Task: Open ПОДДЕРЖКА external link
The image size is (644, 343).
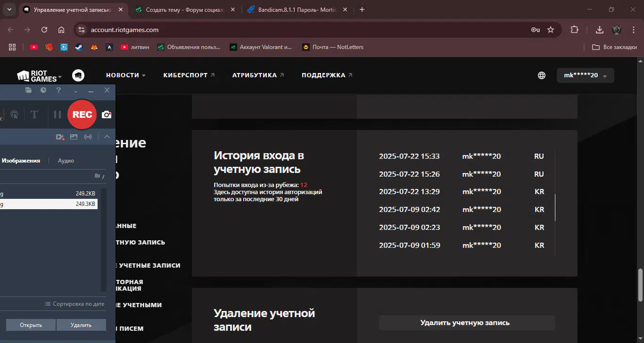Action: [327, 75]
